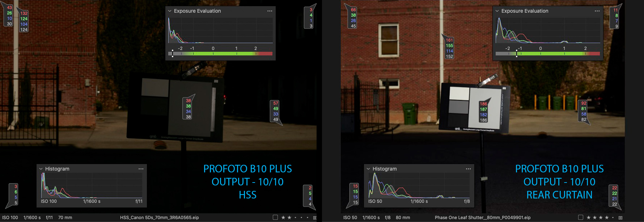644x222 pixels.
Task: Click ISO 100 label inside left Histogram panel
Action: click(x=49, y=201)
